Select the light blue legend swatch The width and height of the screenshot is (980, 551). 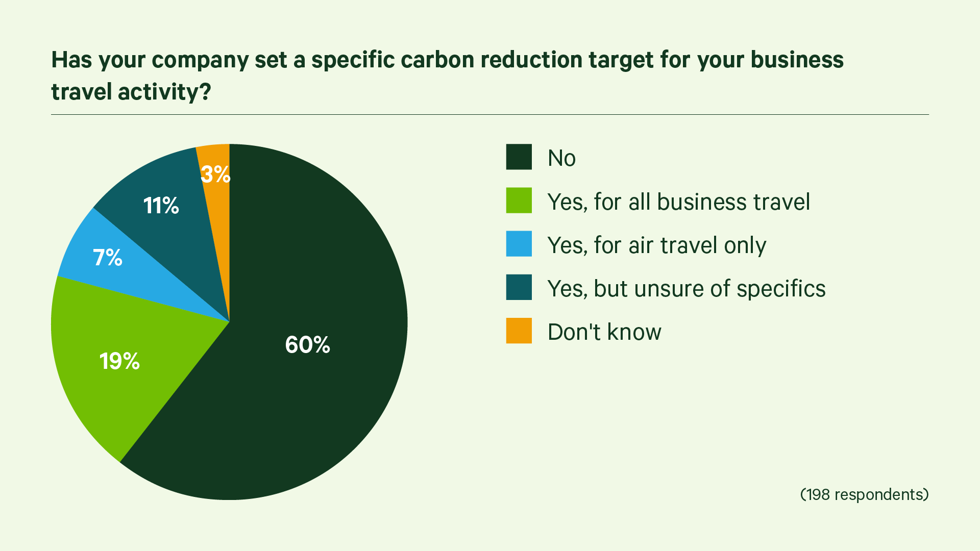click(x=519, y=244)
